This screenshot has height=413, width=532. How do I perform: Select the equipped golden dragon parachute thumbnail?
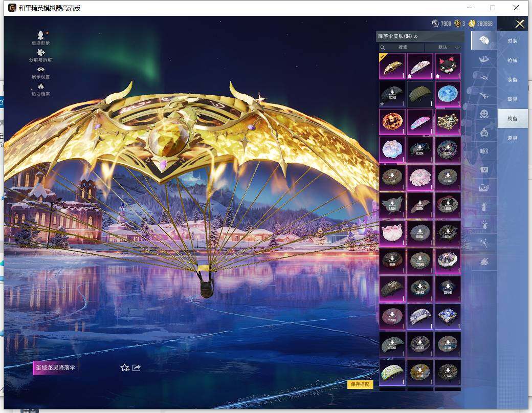(x=392, y=66)
